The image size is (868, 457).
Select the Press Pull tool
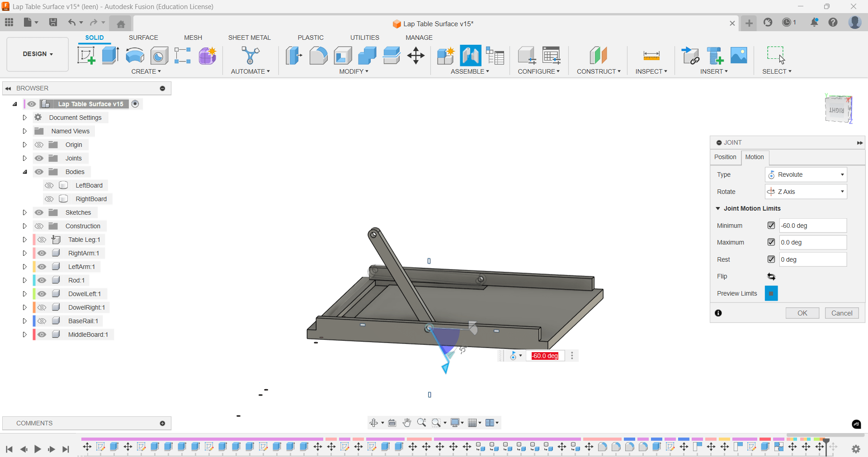(294, 56)
